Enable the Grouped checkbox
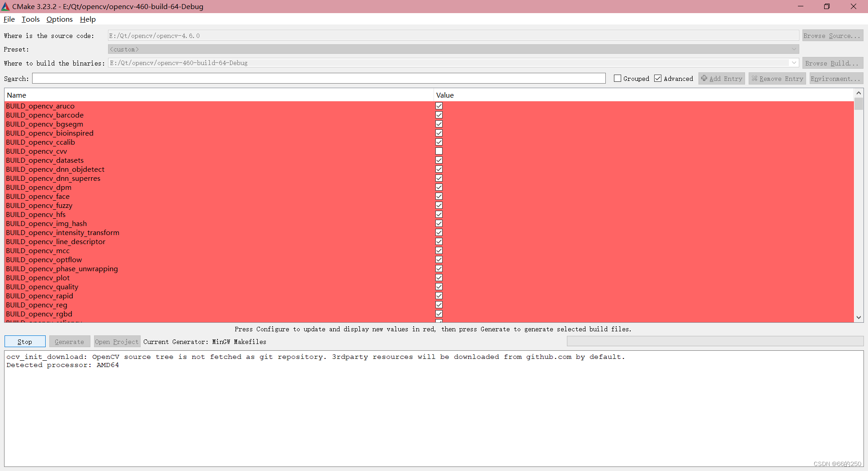The image size is (868, 471). pos(618,79)
